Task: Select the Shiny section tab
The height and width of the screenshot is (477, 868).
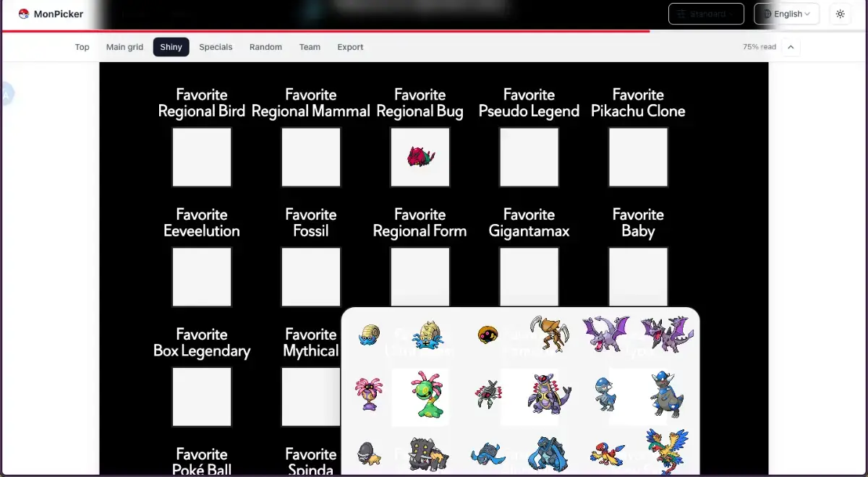Action: pos(171,47)
